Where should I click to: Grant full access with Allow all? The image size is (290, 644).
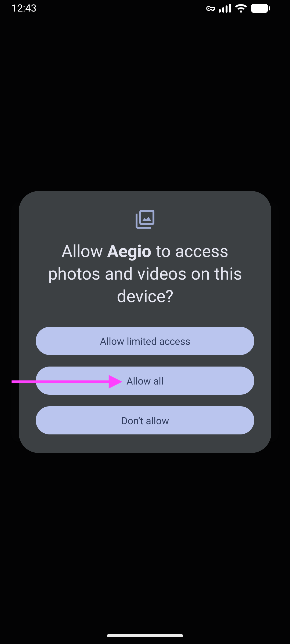pos(145,381)
